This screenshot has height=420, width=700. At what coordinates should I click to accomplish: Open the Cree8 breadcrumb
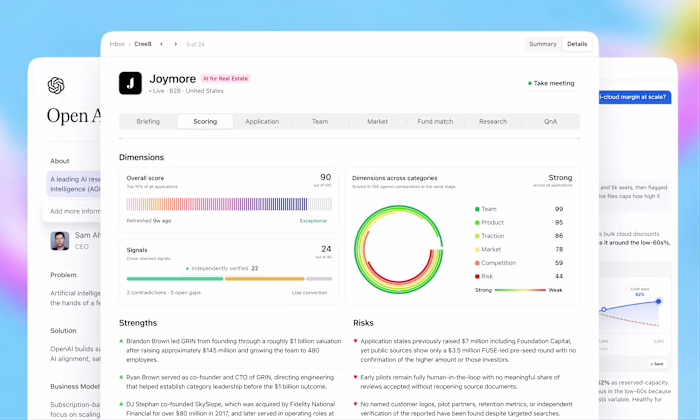pos(143,44)
